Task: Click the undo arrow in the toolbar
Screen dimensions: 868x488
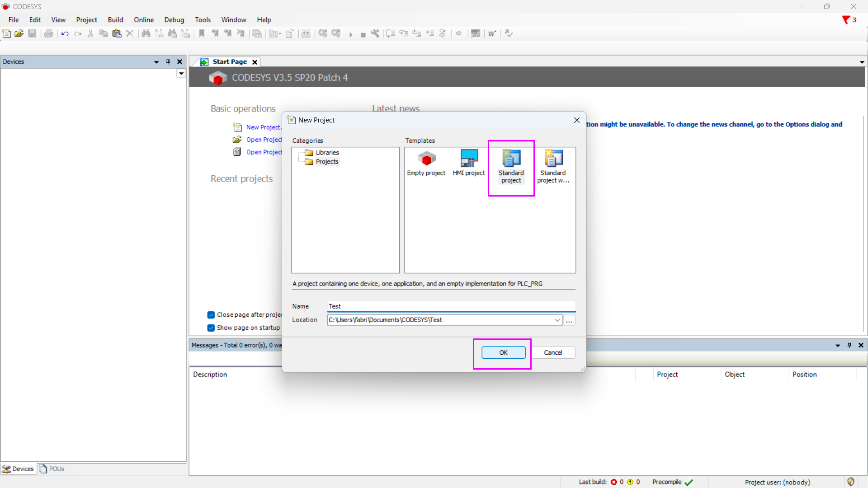Action: tap(65, 33)
